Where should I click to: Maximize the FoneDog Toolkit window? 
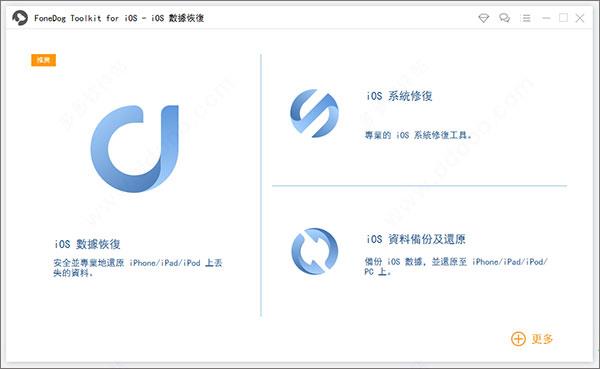click(x=563, y=18)
